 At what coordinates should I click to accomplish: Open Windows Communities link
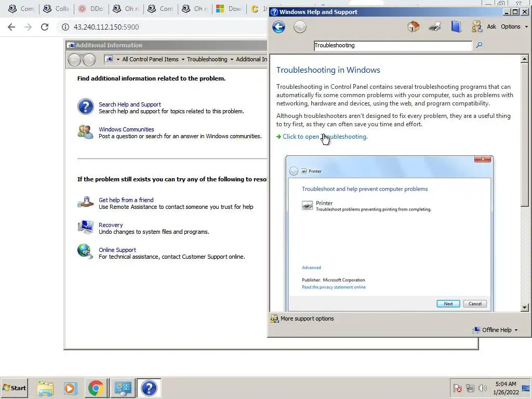tap(126, 129)
